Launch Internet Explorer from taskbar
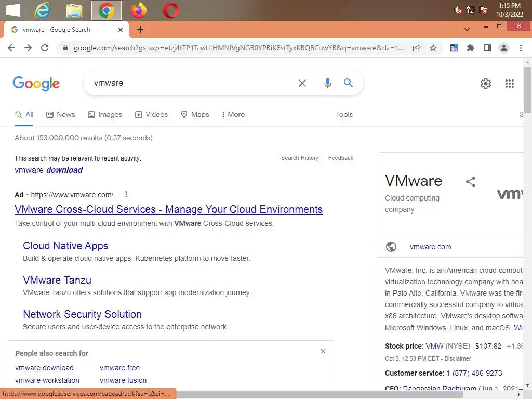This screenshot has height=399, width=532. tap(43, 10)
